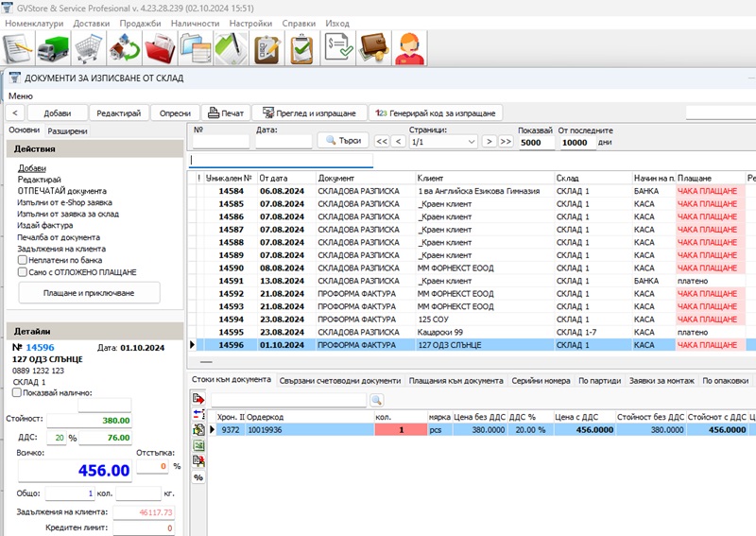756x536 pixels.
Task: Click the Опресни refresh button
Action: pyautogui.click(x=175, y=112)
